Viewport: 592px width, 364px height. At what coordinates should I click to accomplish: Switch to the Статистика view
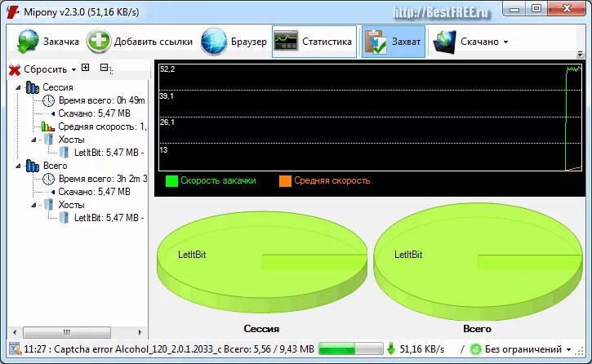tap(314, 42)
